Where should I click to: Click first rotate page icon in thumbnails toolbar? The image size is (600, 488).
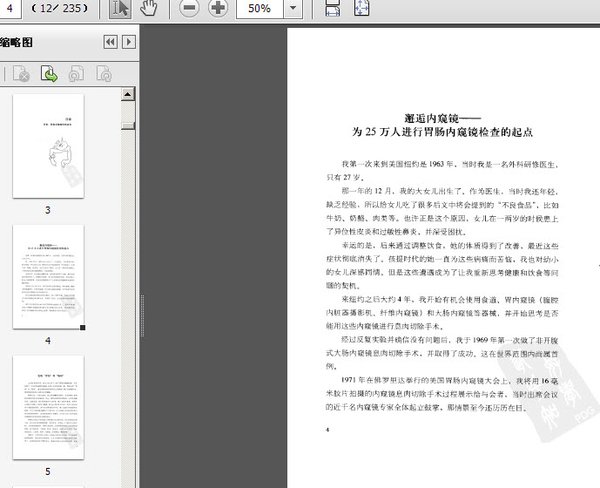coord(76,74)
